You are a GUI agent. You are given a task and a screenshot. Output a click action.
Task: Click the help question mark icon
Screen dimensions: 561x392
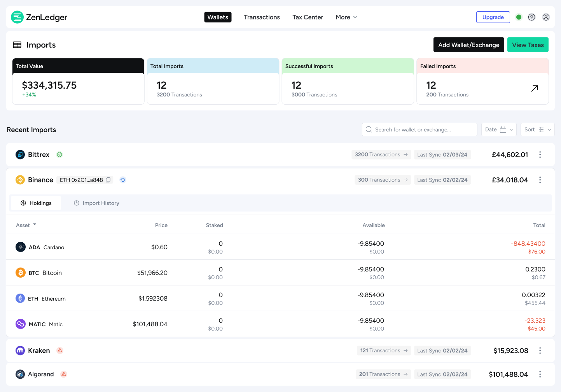click(531, 17)
